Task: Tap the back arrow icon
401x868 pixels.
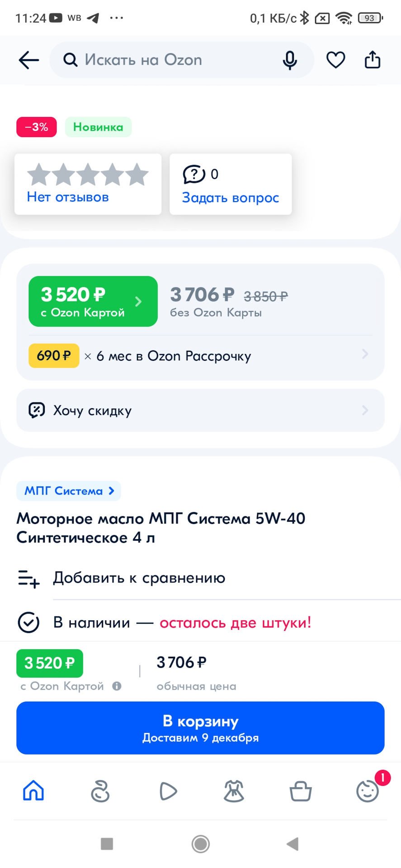Action: pyautogui.click(x=29, y=60)
